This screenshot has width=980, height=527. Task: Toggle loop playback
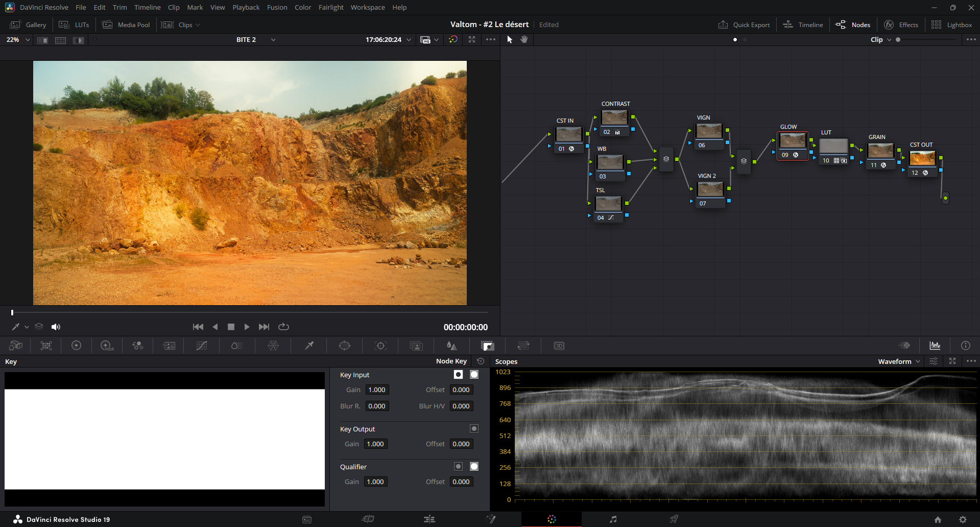pyautogui.click(x=283, y=327)
